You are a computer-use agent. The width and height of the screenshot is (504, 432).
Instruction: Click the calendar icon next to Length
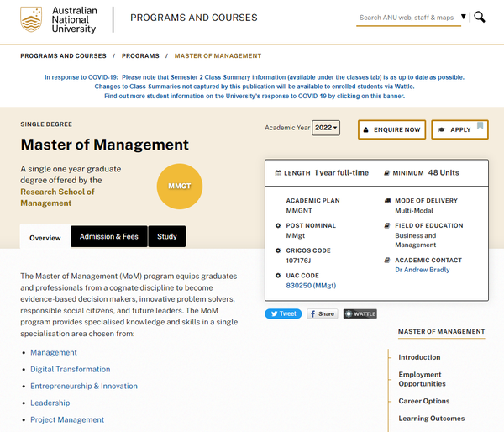[278, 173]
